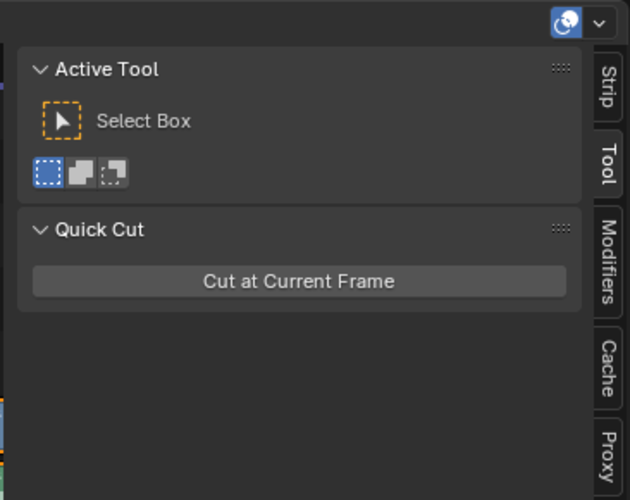Toggle the Show Overlays icon button
Screen dimensions: 630x500
[x=566, y=23]
